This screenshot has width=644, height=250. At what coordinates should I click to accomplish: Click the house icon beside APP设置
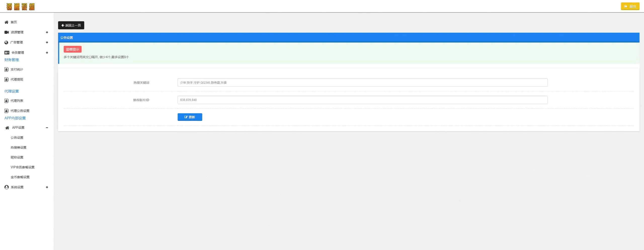pyautogui.click(x=7, y=128)
